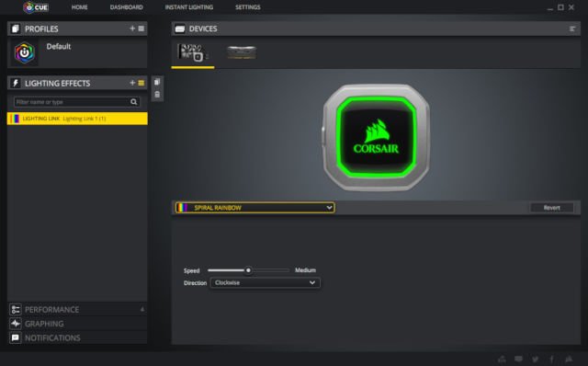Select the Lighting Link 1 effect row
The image size is (588, 366).
coord(77,119)
